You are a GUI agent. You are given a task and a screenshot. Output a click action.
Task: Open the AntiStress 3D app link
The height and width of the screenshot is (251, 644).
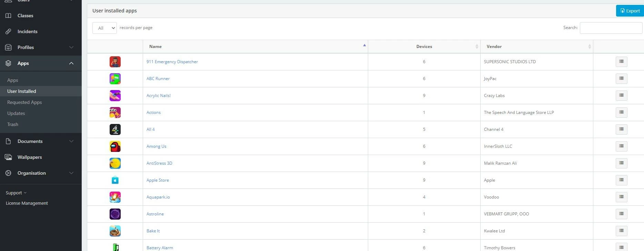point(159,163)
